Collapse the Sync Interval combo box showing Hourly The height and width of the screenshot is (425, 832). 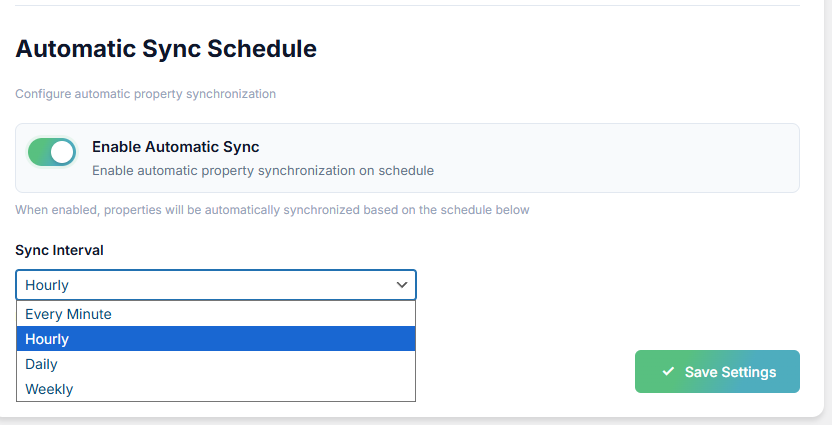[x=200, y=285]
